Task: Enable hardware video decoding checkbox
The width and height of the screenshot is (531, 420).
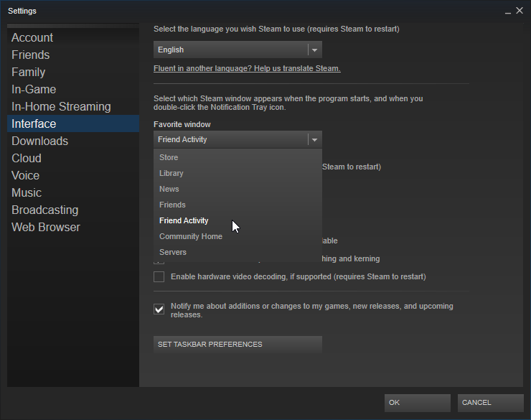Action: pyautogui.click(x=159, y=276)
